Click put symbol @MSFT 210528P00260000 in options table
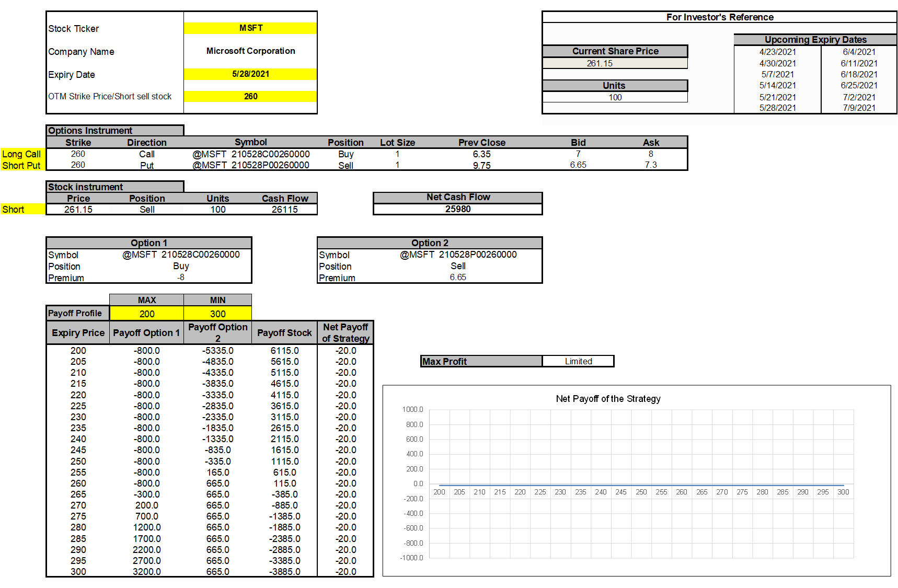The width and height of the screenshot is (898, 588). pyautogui.click(x=251, y=165)
